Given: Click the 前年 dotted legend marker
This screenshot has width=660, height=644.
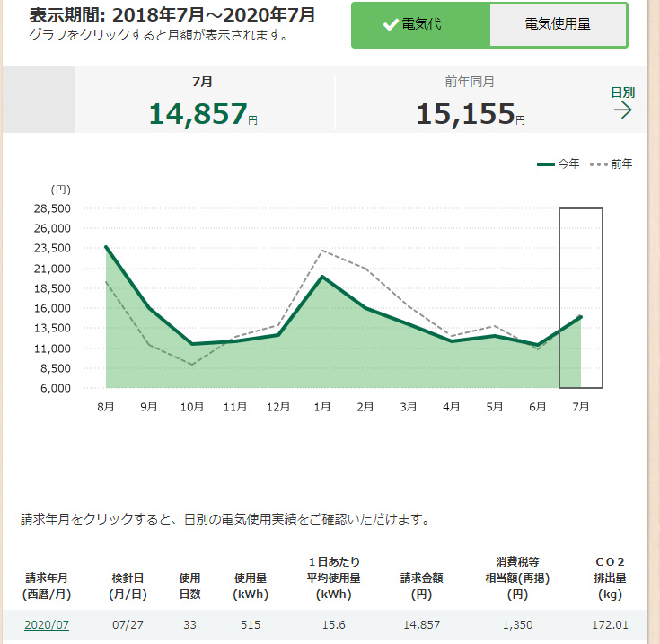Looking at the screenshot, I should (598, 164).
